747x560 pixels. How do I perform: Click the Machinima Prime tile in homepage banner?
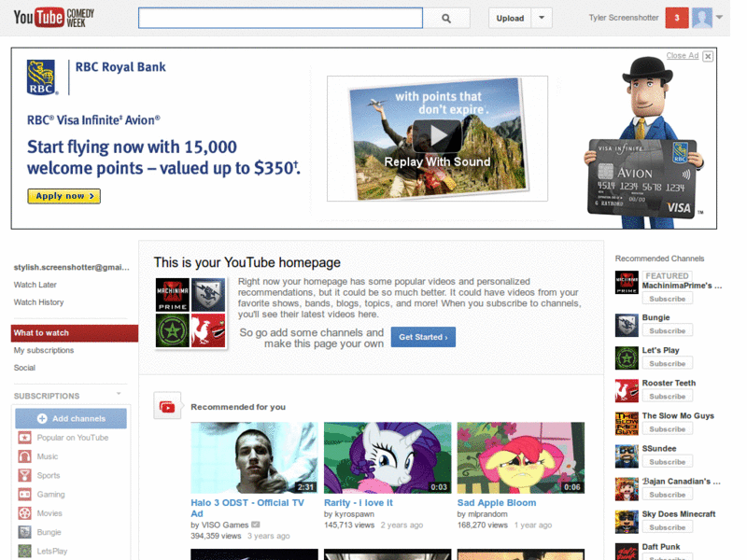[x=173, y=295]
